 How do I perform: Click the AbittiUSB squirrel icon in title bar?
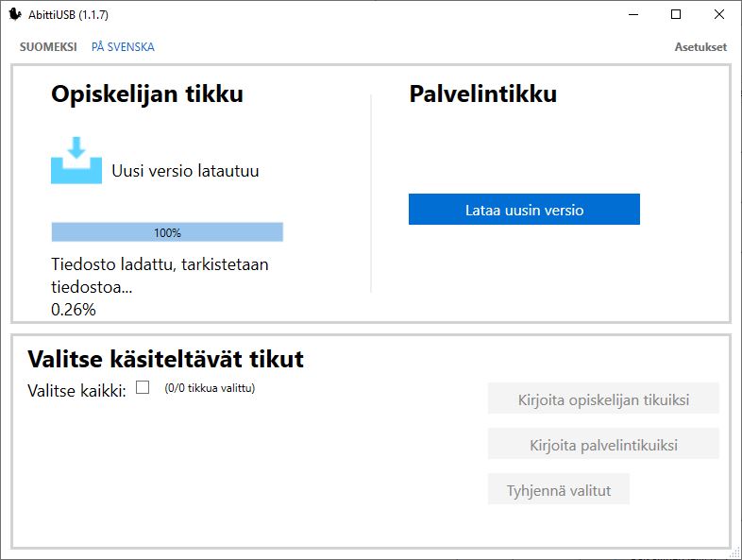click(x=15, y=15)
